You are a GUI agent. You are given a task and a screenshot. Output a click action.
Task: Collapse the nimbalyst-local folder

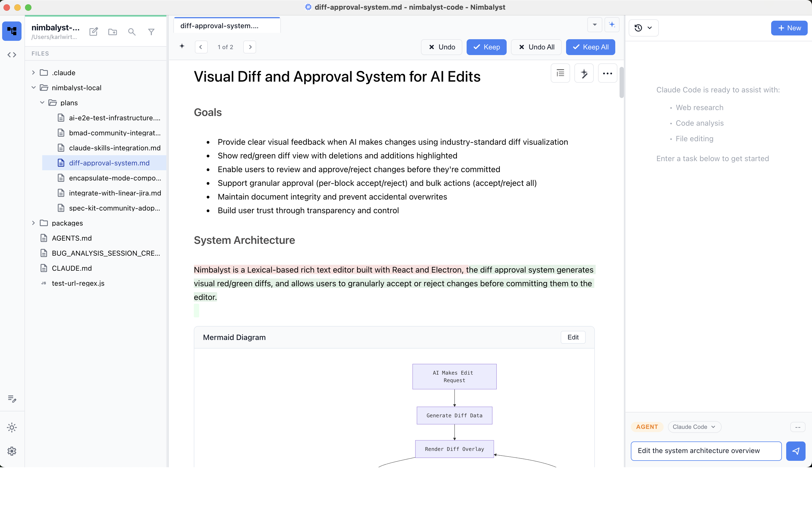coord(33,88)
